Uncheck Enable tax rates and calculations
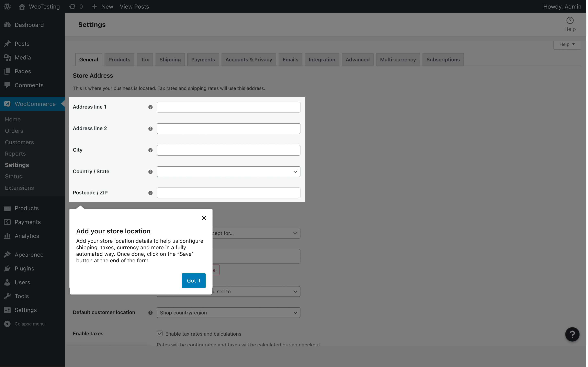 tap(160, 333)
